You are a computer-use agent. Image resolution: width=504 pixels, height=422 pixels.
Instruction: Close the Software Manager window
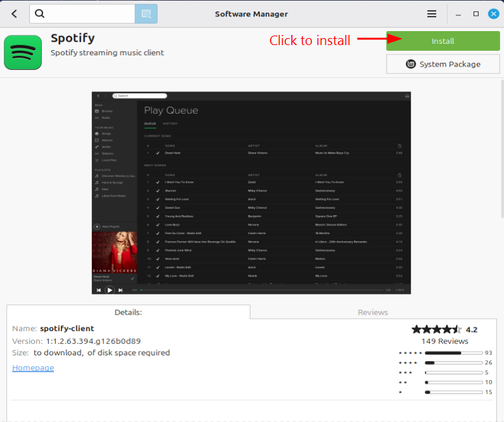[493, 14]
